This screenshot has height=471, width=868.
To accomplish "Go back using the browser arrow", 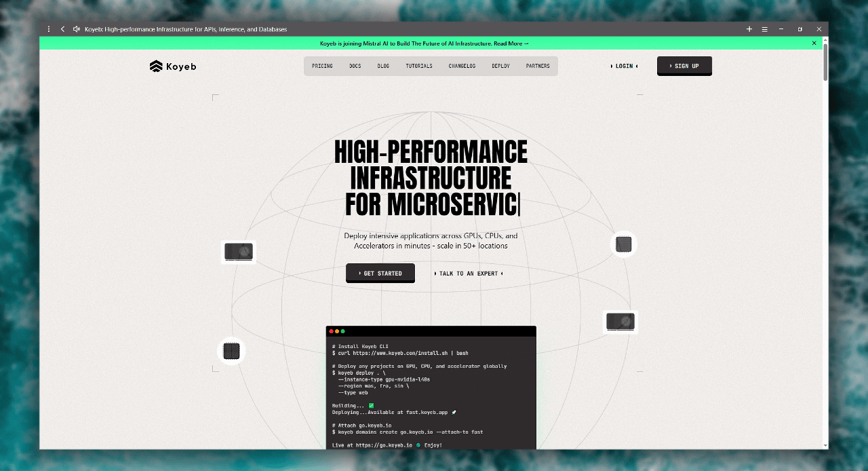I will click(x=62, y=29).
